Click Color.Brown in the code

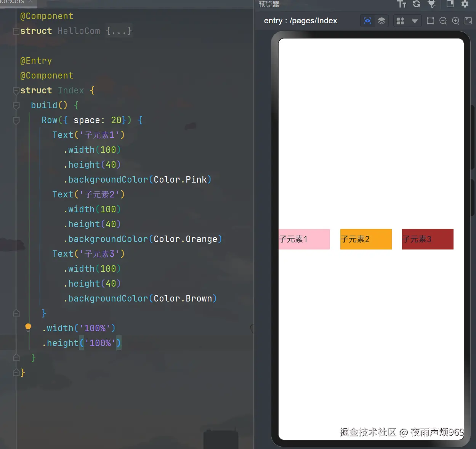[183, 298]
